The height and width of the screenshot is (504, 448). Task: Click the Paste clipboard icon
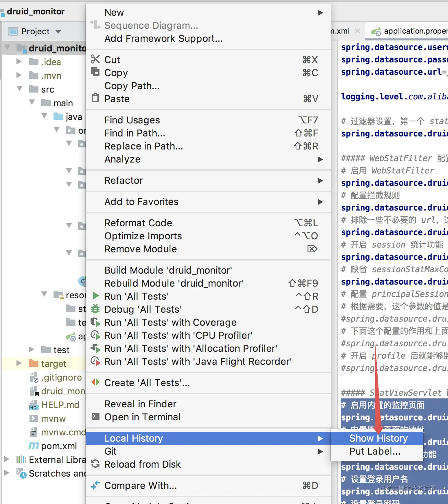point(95,98)
